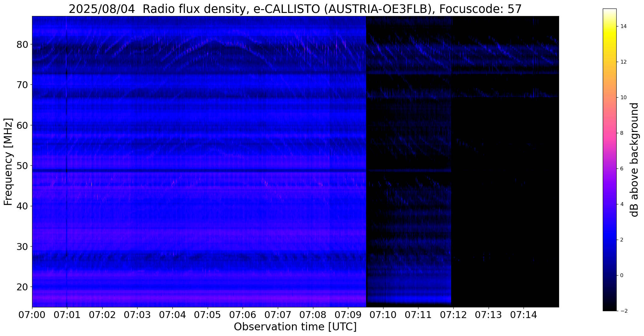Click the dark horizontal band near 49 MHz
Image resolution: width=644 pixels, height=336 pixels.
coord(199,171)
